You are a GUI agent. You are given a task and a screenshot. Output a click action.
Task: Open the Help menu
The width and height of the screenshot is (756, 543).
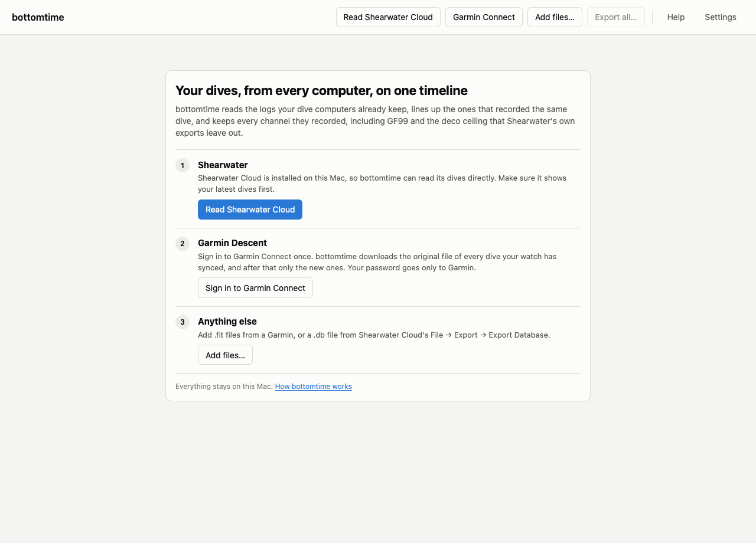tap(676, 17)
